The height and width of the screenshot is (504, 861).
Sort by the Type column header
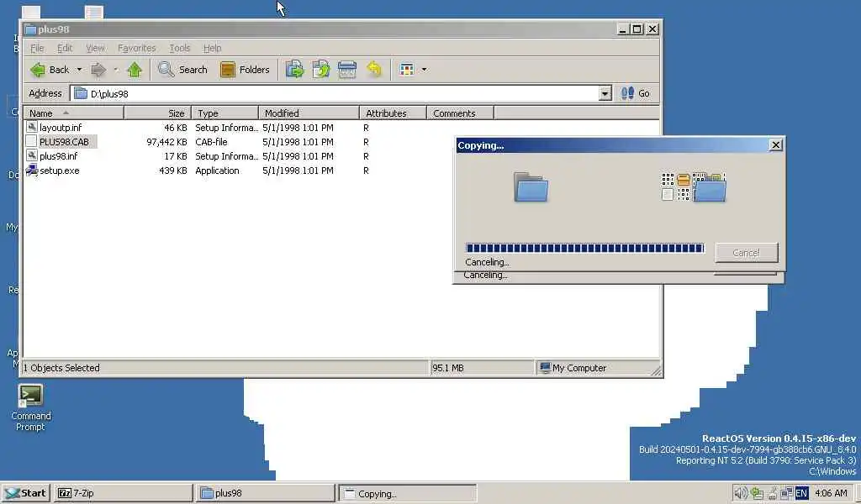pyautogui.click(x=225, y=113)
